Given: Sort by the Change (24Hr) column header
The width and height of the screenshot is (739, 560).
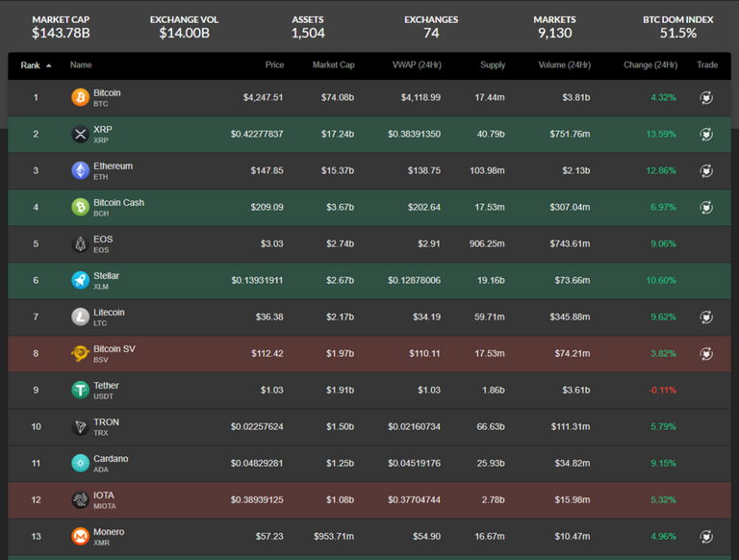Looking at the screenshot, I should pyautogui.click(x=650, y=65).
